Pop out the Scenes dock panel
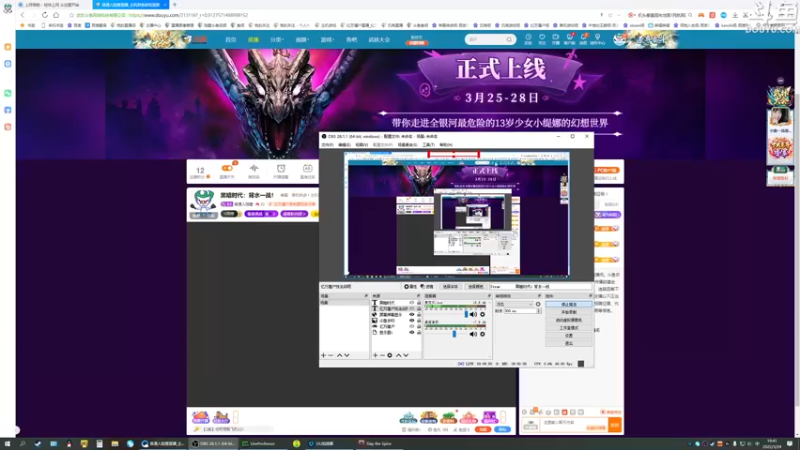The width and height of the screenshot is (800, 450). pos(366,296)
